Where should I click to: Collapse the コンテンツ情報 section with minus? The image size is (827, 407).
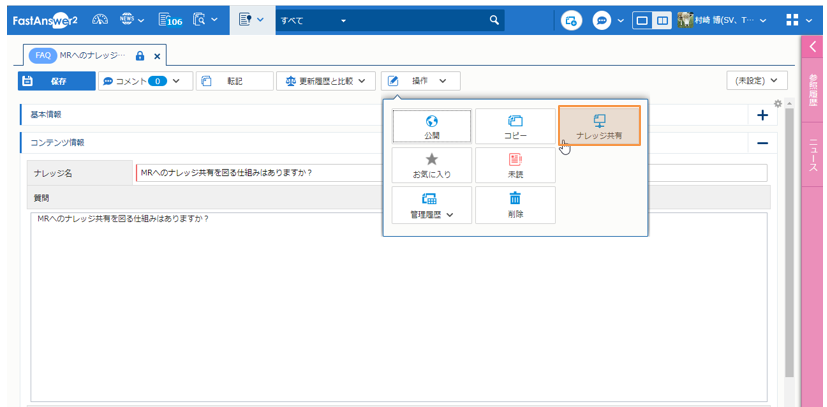tap(762, 143)
